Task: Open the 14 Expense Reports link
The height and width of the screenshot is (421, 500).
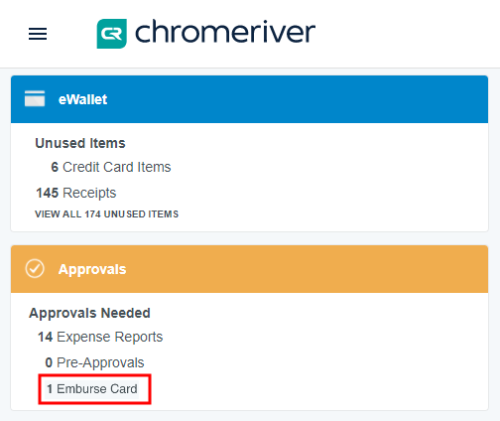Action: point(100,337)
